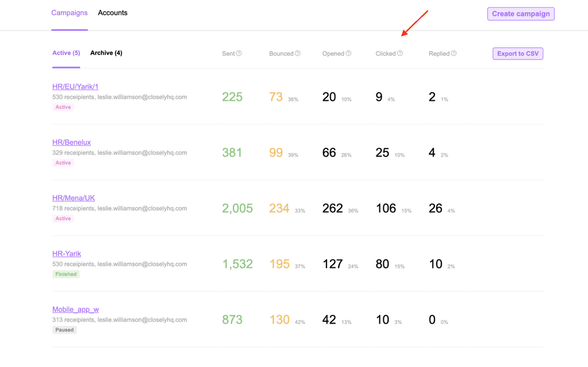Open the Accounts tab
588x367 pixels.
[113, 13]
